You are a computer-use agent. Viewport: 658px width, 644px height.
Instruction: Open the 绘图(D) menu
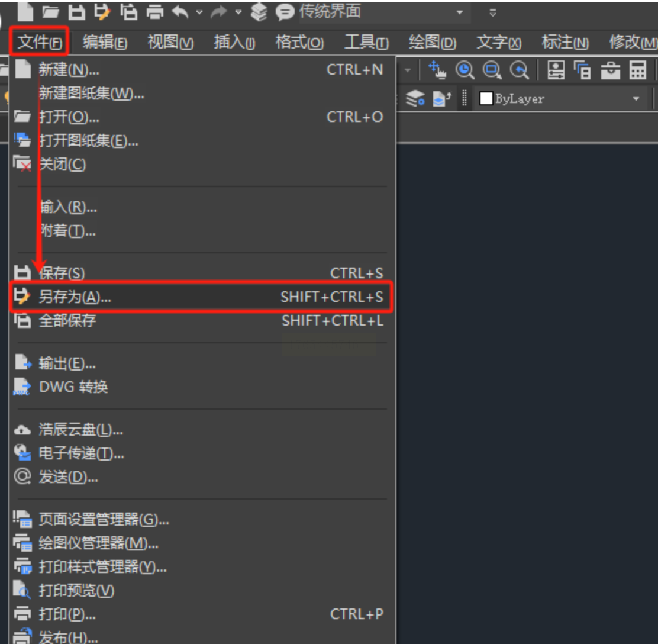[x=433, y=42]
